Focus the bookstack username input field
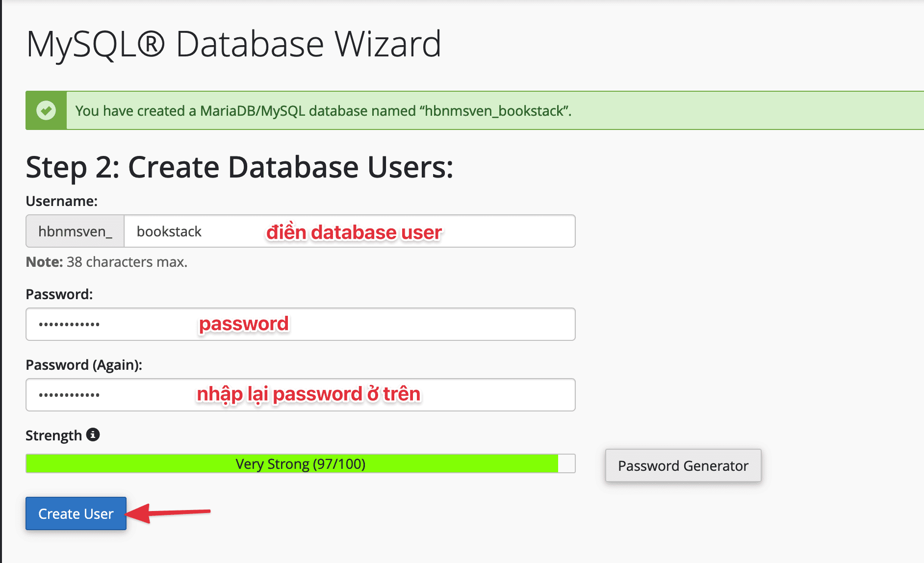 (350, 231)
